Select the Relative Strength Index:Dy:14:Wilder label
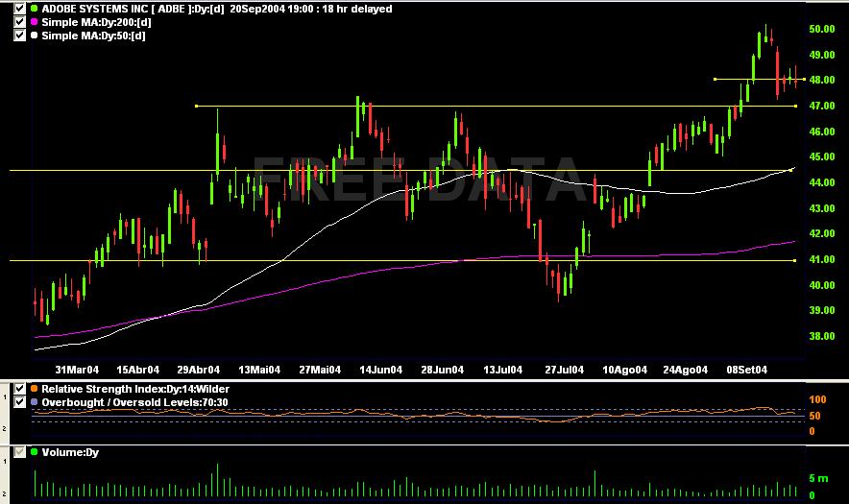 pyautogui.click(x=135, y=389)
